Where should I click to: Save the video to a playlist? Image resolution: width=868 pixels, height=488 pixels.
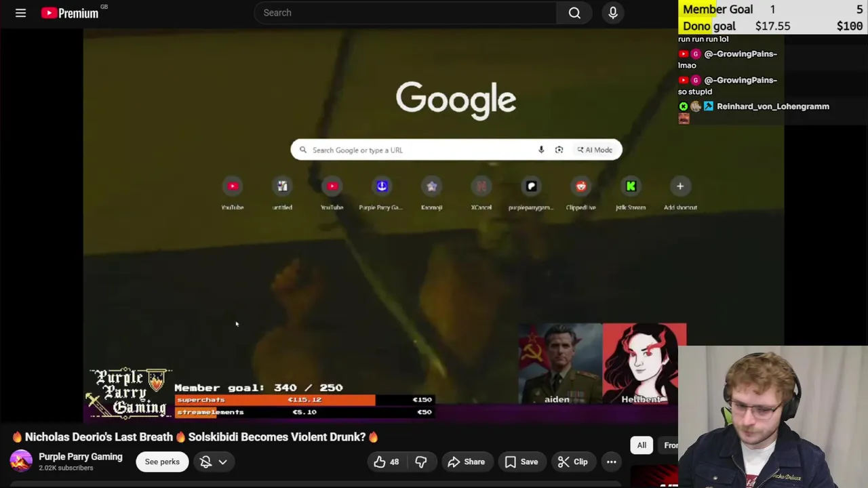pos(521,462)
